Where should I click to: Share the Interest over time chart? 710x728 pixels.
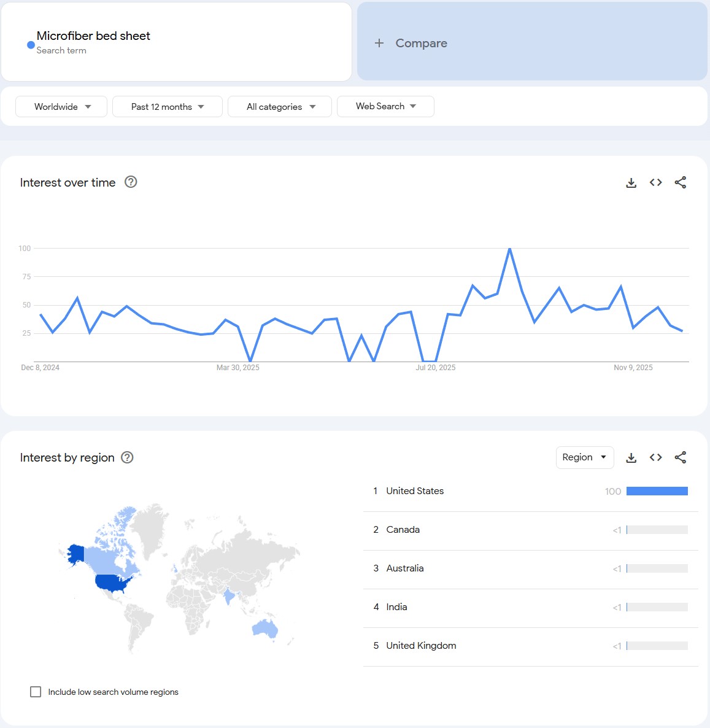click(680, 182)
